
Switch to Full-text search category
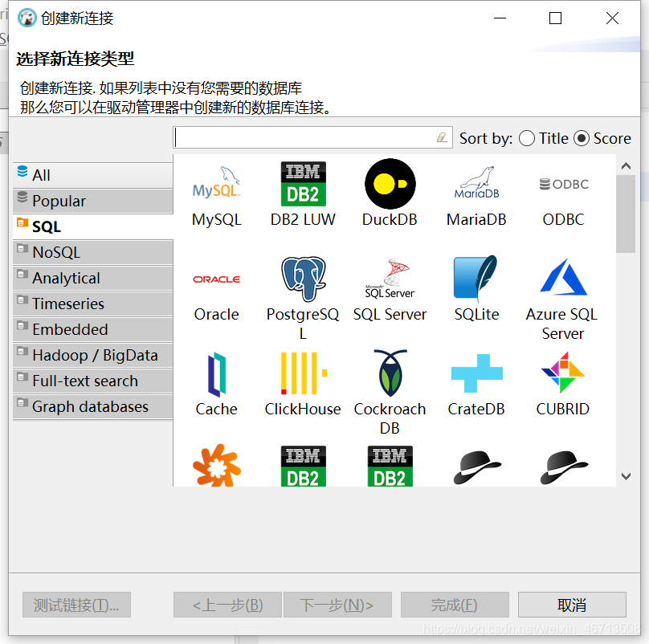92,381
